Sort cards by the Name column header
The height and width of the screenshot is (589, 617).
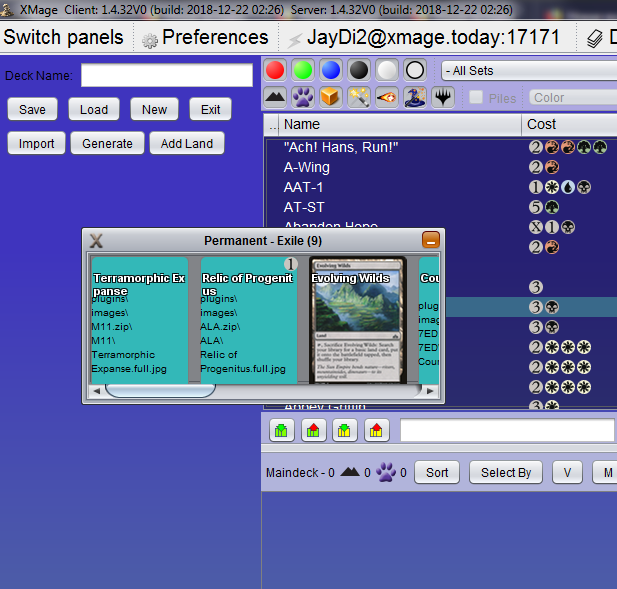(400, 124)
